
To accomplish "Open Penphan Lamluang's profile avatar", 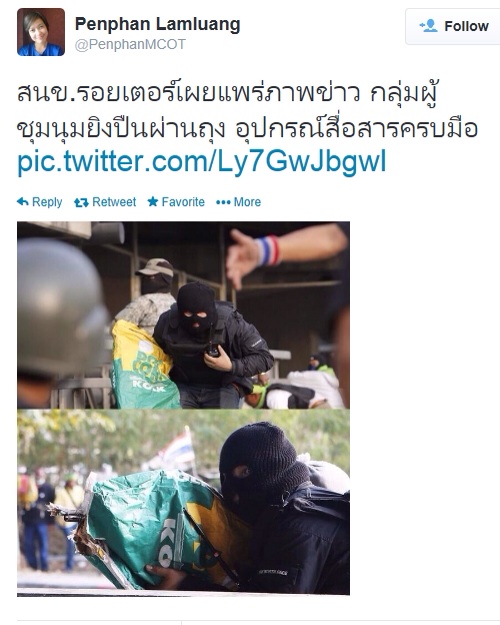I will (x=41, y=32).
